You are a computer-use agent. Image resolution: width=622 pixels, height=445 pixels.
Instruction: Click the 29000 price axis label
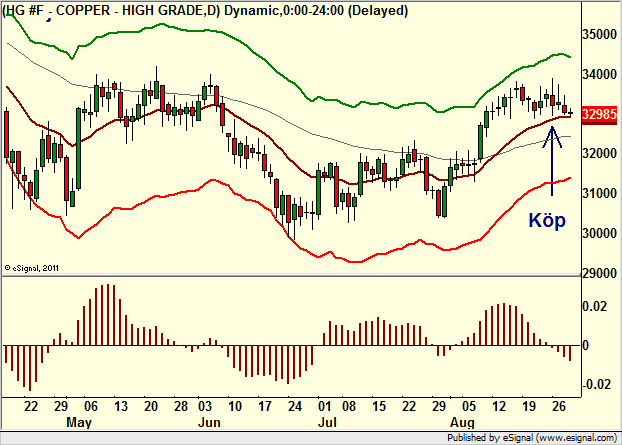599,273
